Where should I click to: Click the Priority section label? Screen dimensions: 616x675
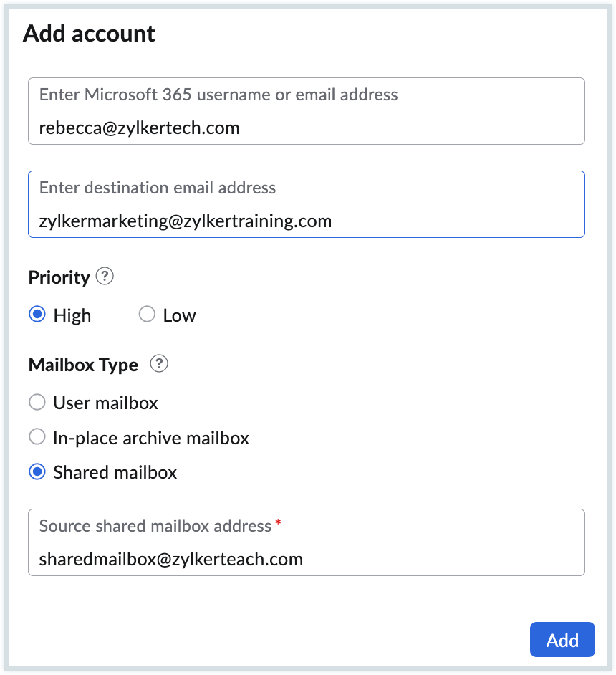pyautogui.click(x=59, y=277)
